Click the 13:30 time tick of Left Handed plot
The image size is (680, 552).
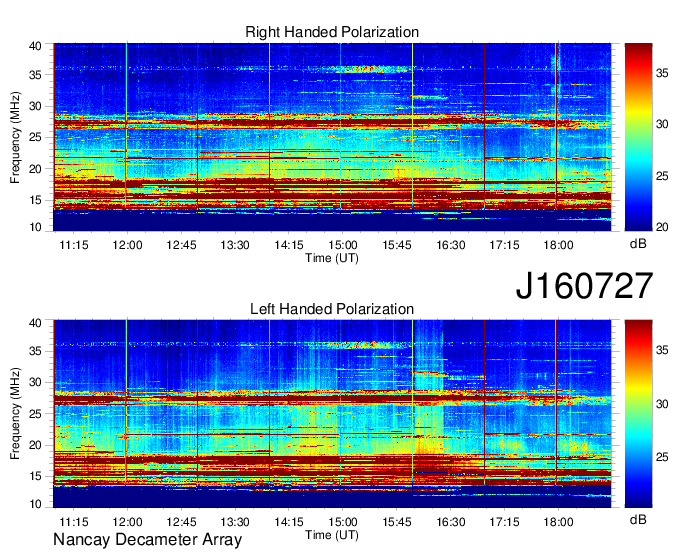click(x=235, y=522)
